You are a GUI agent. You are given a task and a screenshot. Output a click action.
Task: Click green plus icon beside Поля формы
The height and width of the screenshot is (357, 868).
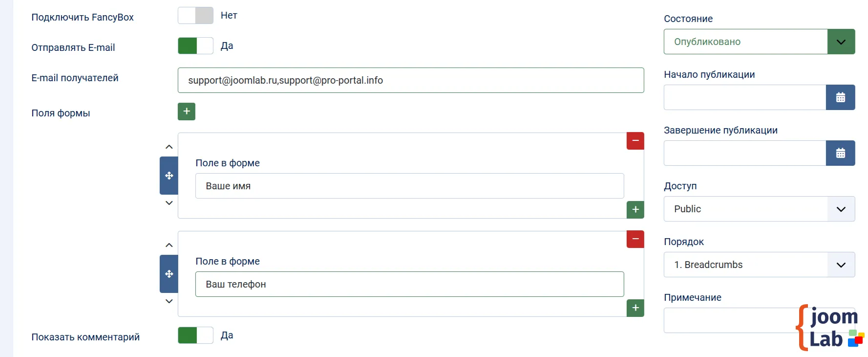tap(186, 112)
